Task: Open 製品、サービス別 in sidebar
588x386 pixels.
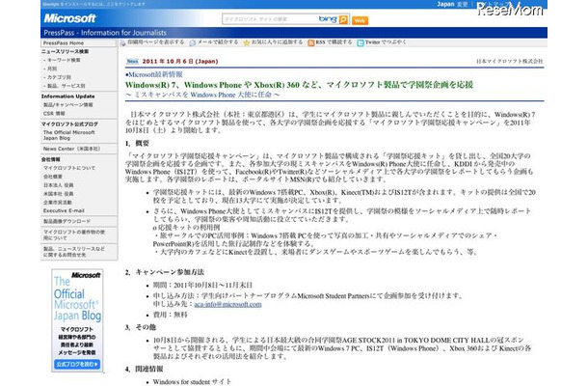Action: coord(66,86)
